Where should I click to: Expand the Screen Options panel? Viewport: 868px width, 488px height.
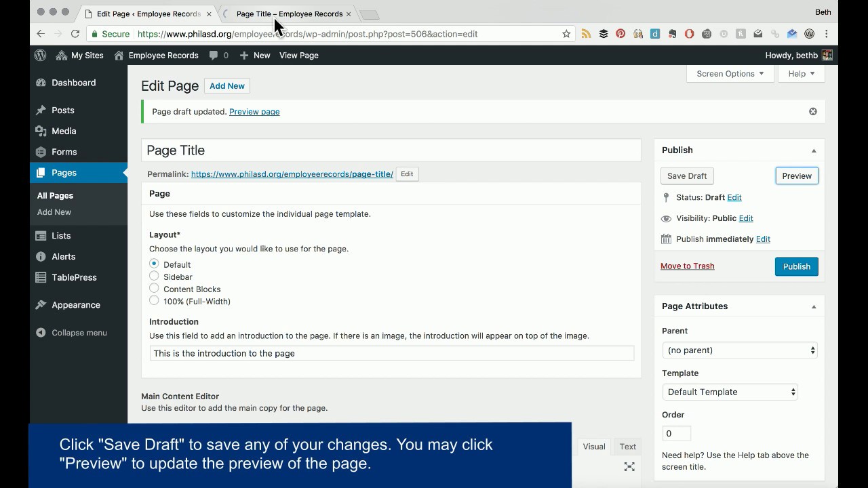[x=730, y=74]
